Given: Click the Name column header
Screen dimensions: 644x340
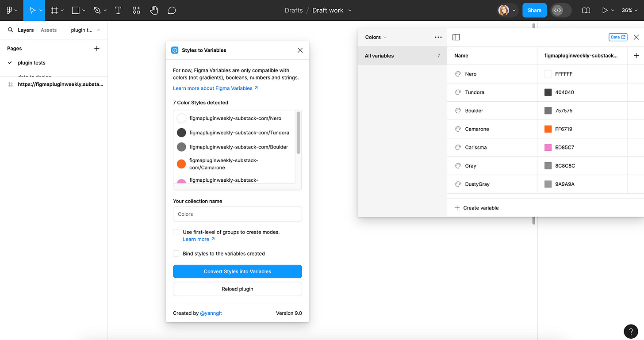Looking at the screenshot, I should tap(492, 56).
